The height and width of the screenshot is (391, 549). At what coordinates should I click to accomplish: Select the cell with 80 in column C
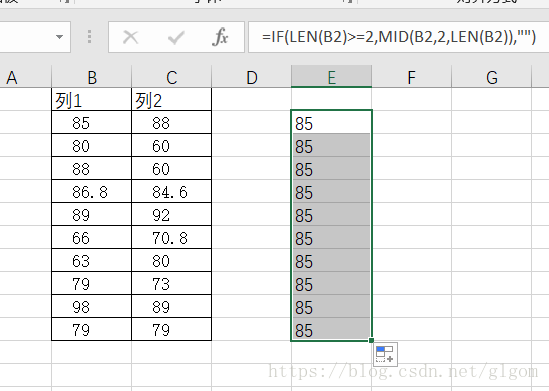(x=172, y=260)
